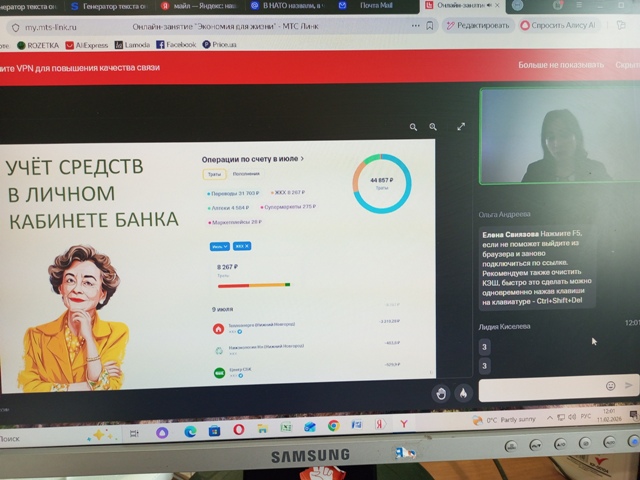Click the zoom out magnifier above the slide

pyautogui.click(x=414, y=127)
